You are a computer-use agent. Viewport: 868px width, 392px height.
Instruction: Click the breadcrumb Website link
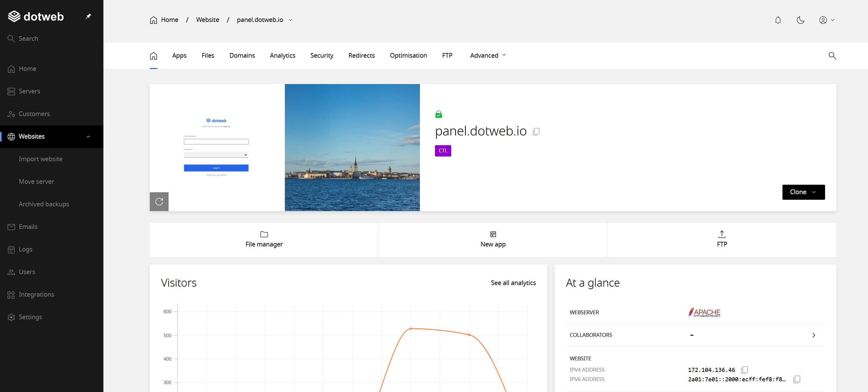tap(207, 20)
